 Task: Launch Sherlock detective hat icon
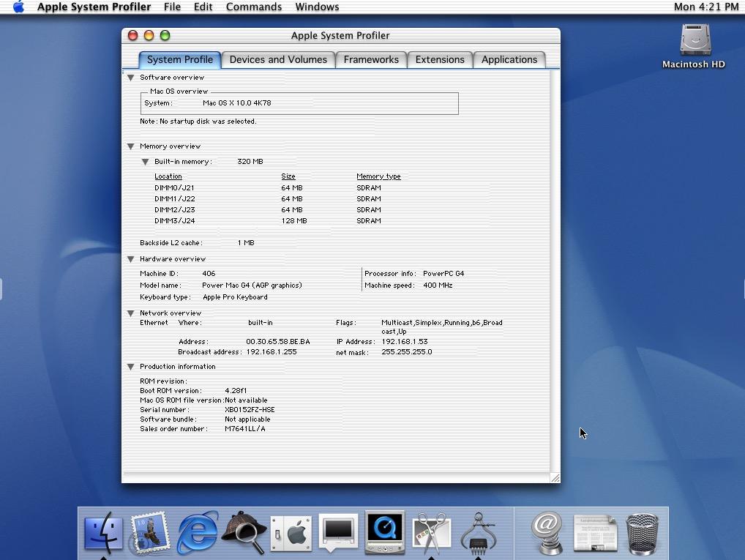(x=244, y=533)
